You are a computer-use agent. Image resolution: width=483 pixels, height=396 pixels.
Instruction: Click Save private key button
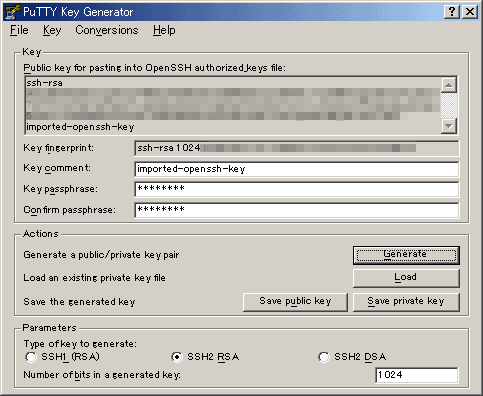(406, 302)
